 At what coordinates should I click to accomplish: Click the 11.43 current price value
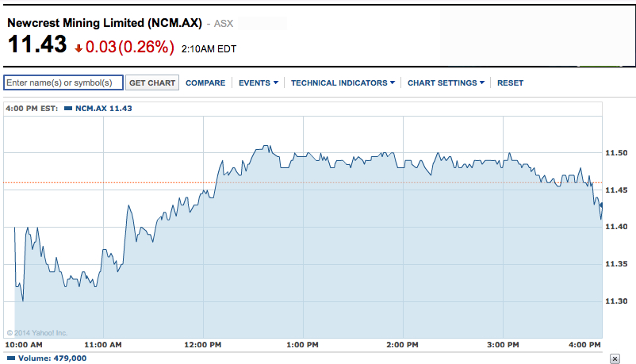click(x=36, y=46)
